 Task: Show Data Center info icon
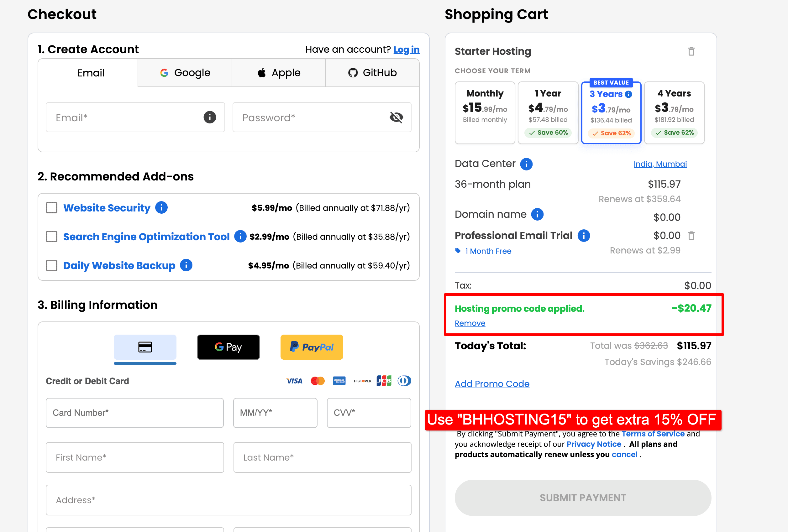point(526,164)
